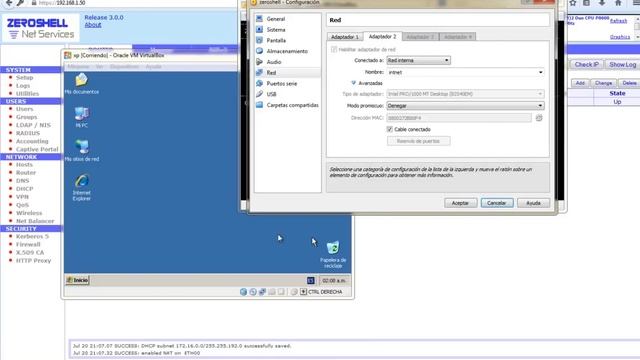Open Audio settings category
Image resolution: width=640 pixels, height=360 pixels.
273,62
